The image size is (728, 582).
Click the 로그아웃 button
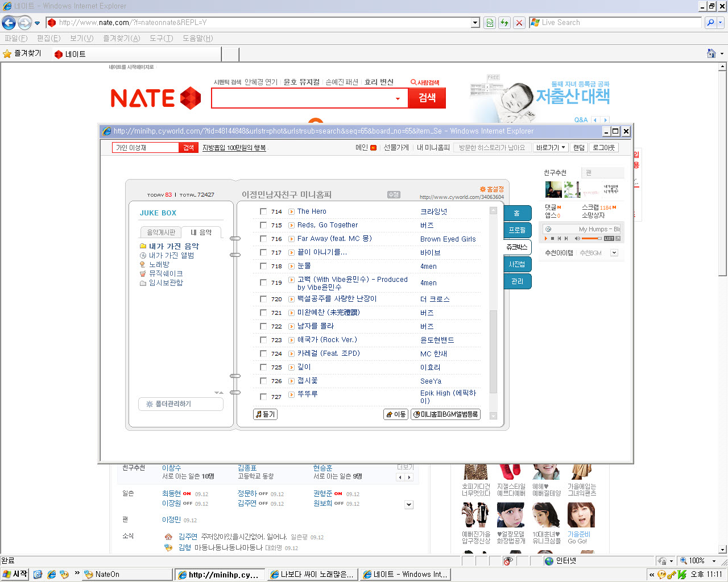click(x=603, y=148)
